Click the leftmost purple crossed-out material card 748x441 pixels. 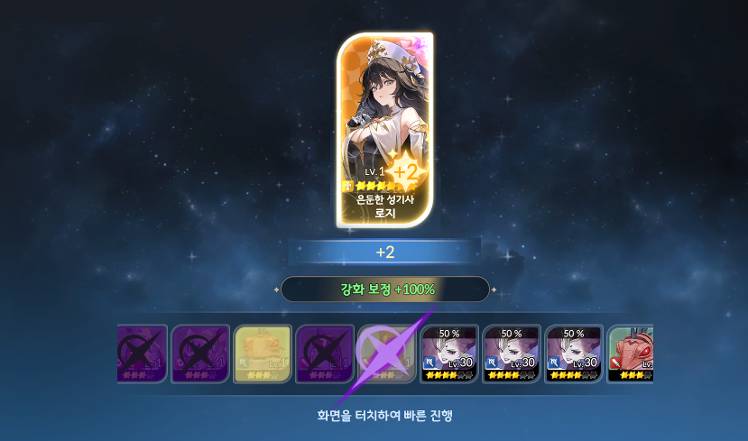click(x=142, y=354)
